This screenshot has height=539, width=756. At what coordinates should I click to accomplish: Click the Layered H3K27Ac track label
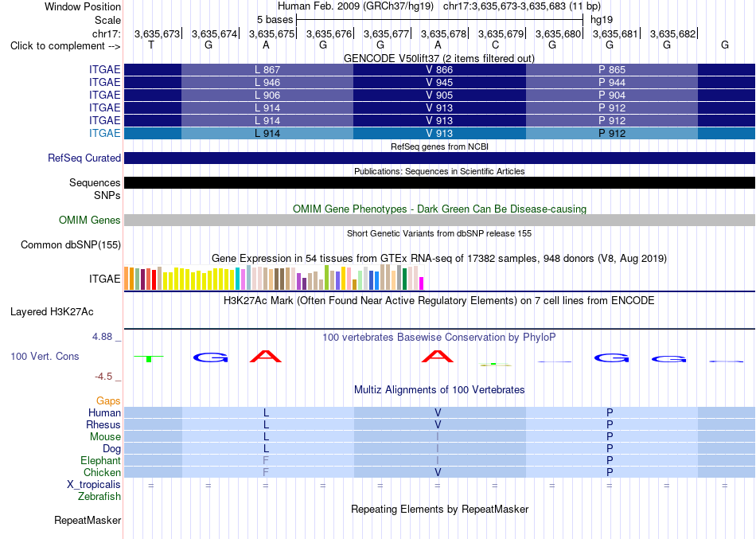[x=52, y=312]
